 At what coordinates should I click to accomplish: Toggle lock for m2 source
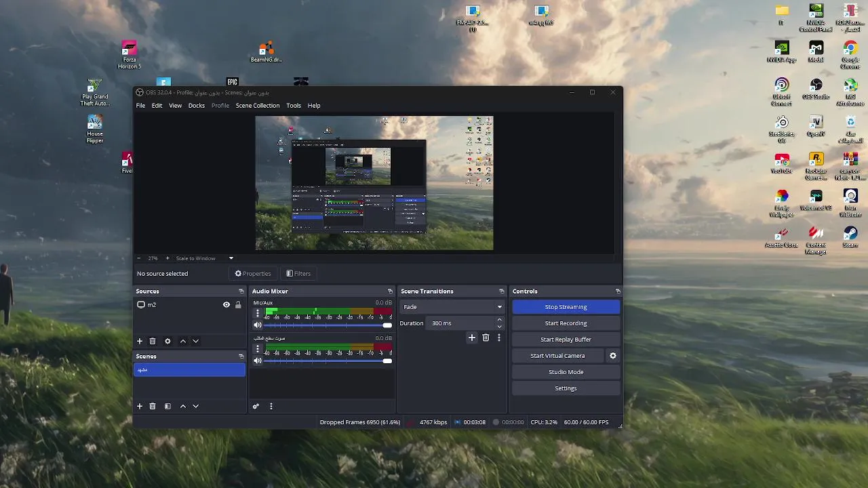(238, 305)
